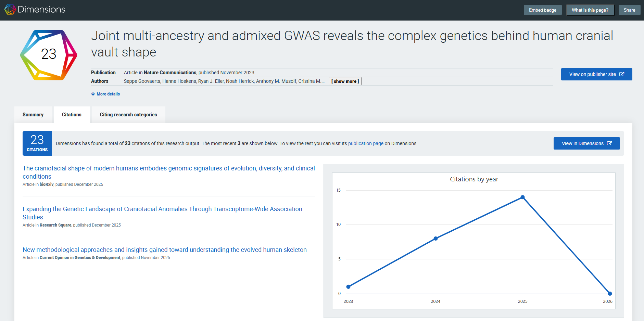Switch to the Summary tab
The height and width of the screenshot is (321, 644).
[33, 115]
